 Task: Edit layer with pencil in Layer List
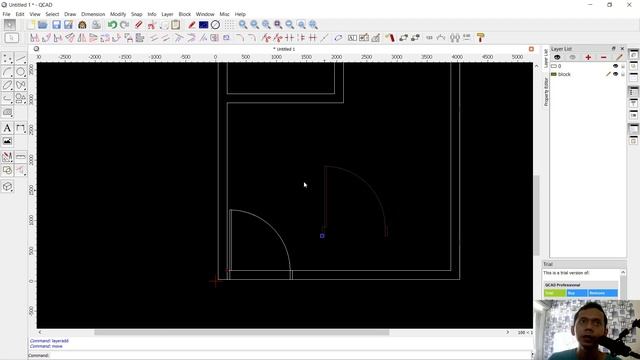tap(619, 58)
